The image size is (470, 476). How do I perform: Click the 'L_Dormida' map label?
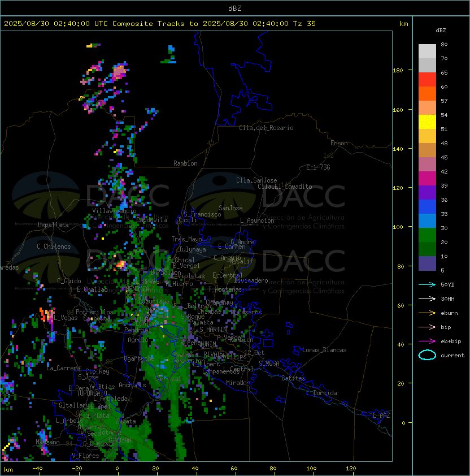[321, 393]
